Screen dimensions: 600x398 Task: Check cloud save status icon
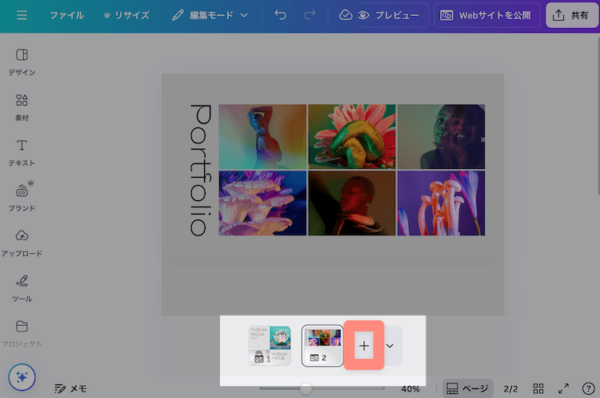pos(346,15)
